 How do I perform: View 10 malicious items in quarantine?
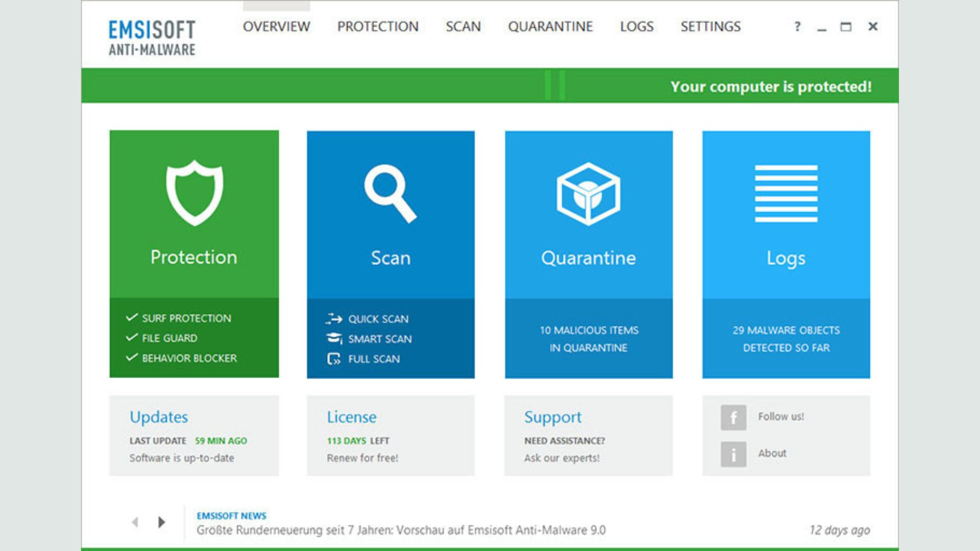(589, 339)
